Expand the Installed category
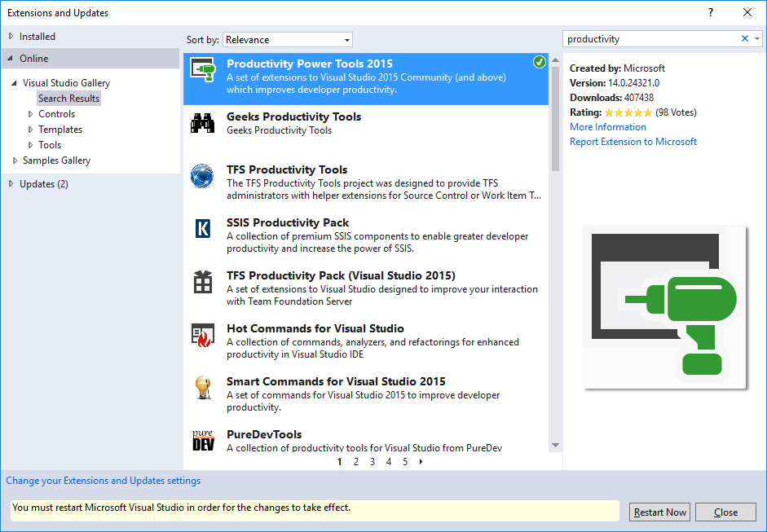The height and width of the screenshot is (532, 767). (x=11, y=36)
